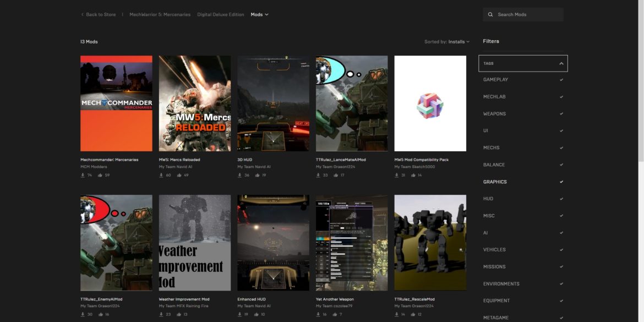Viewport: 644px width, 322px height.
Task: Click the thumbs-up icon under Yet Another Weapon
Action: pyautogui.click(x=335, y=315)
